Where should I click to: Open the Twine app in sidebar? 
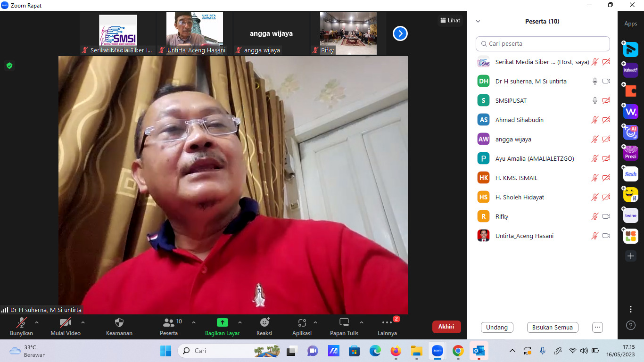coord(630,215)
